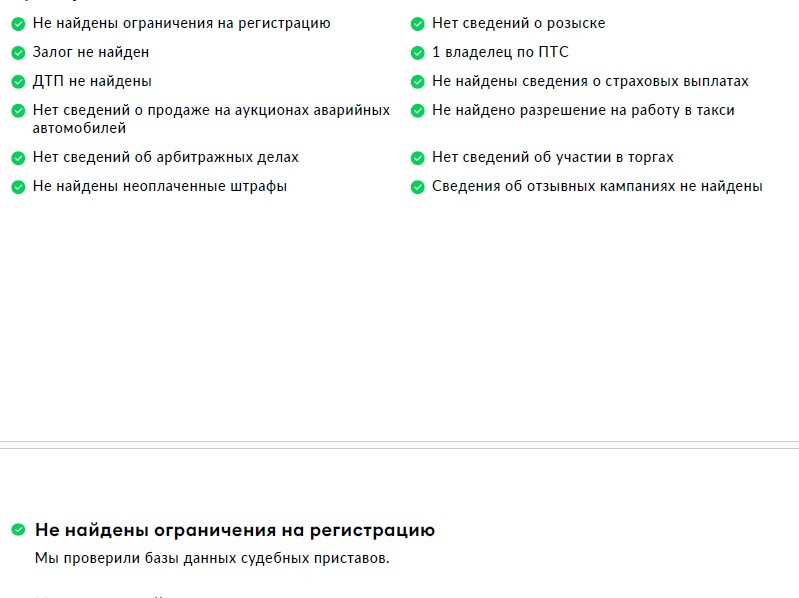This screenshot has width=799, height=598.
Task: Open the "1 владелец по ПТС" text link
Action: (500, 52)
